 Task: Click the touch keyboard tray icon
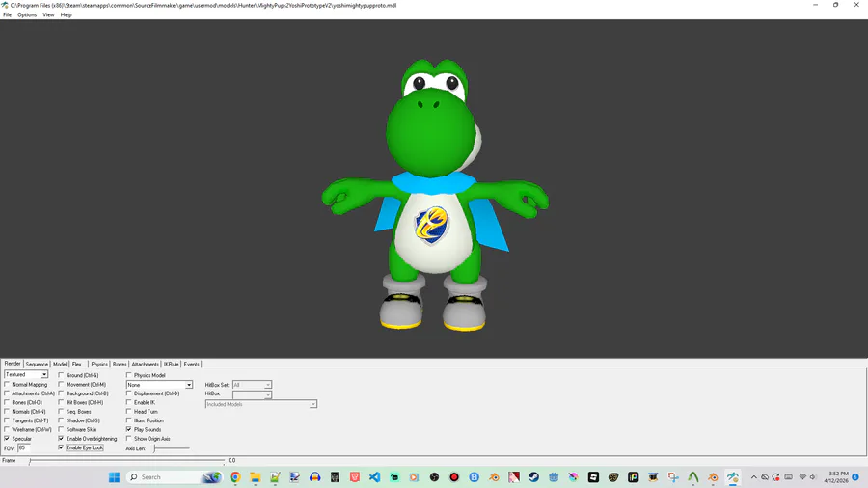coord(788,477)
